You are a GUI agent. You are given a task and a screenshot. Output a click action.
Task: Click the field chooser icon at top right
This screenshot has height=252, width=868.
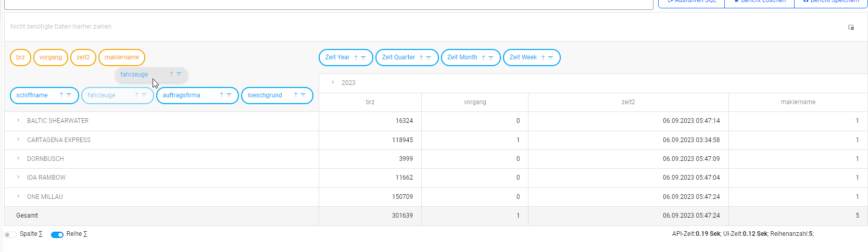point(851,28)
